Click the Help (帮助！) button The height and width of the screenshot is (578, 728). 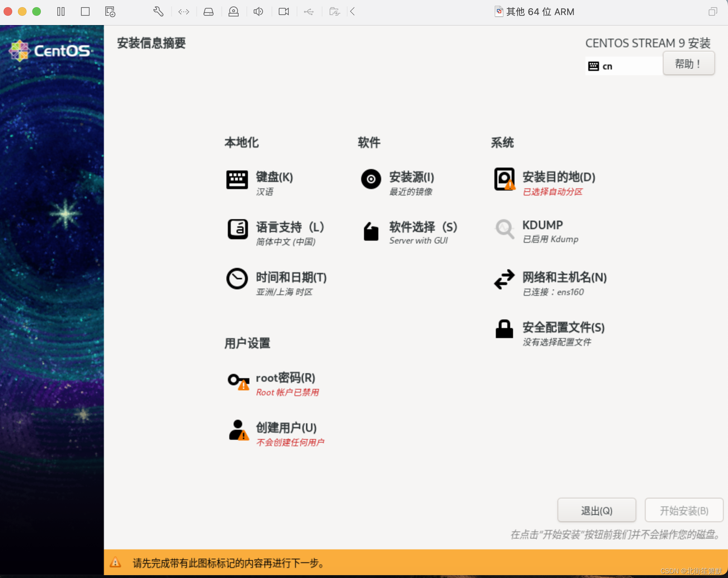click(689, 64)
